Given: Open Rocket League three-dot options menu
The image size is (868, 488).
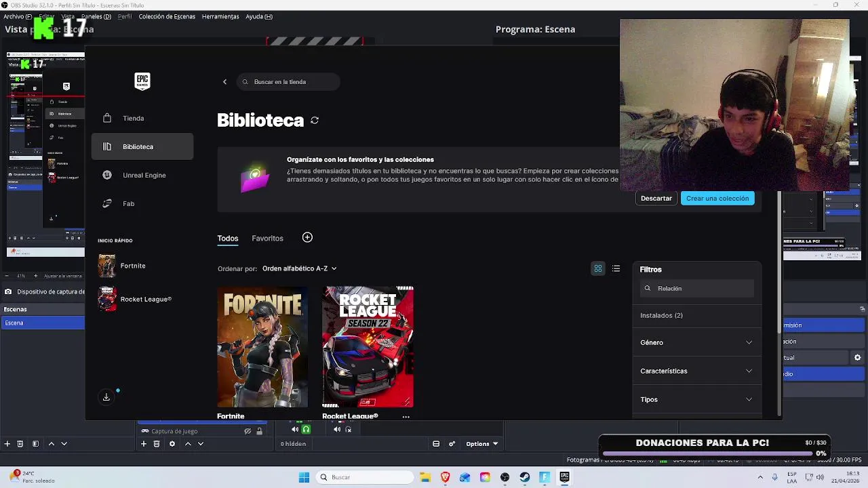Looking at the screenshot, I should [406, 417].
